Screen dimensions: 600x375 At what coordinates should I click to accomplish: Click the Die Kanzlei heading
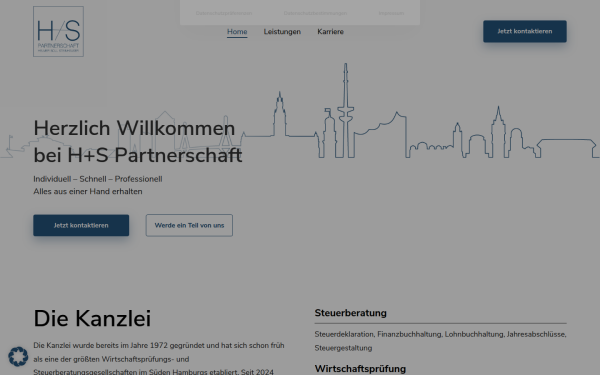point(92,318)
